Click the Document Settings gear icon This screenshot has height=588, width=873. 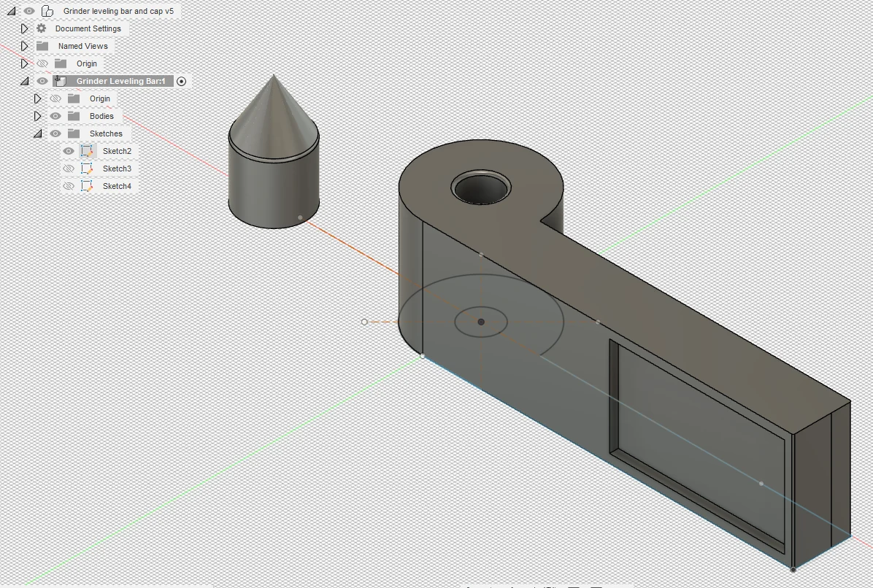coord(42,28)
